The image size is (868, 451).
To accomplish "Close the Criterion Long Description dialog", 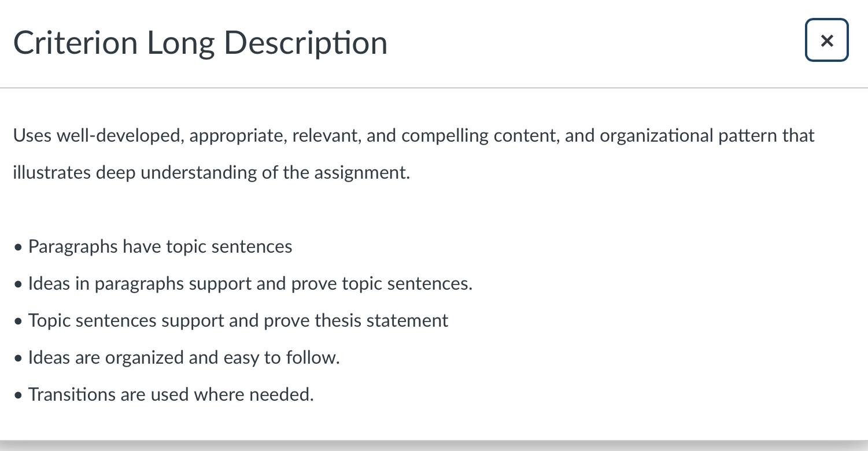I will coord(826,40).
